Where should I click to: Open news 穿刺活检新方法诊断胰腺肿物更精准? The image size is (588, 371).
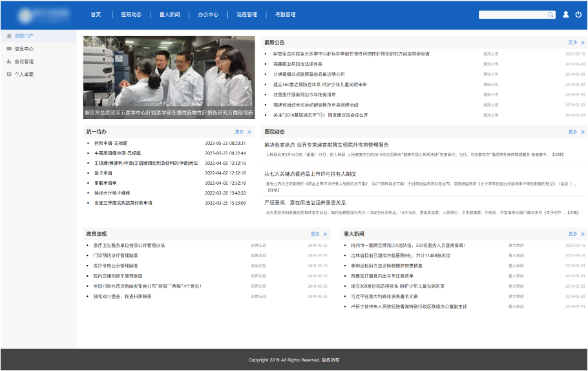[386, 266]
